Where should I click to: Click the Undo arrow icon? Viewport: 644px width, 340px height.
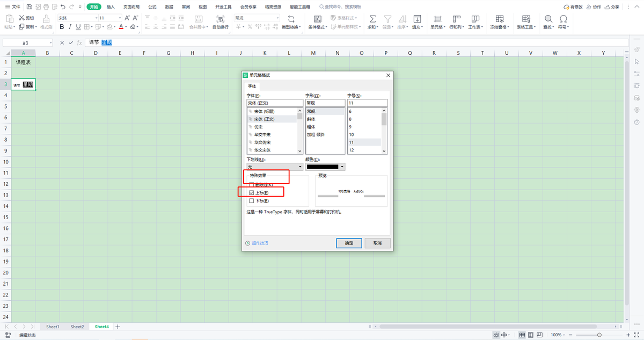(x=63, y=7)
